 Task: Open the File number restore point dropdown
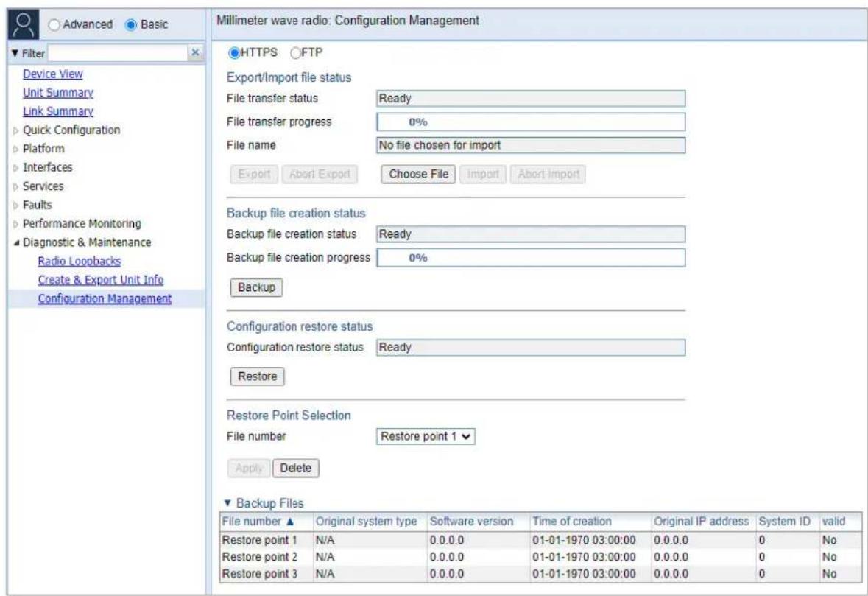click(x=425, y=436)
